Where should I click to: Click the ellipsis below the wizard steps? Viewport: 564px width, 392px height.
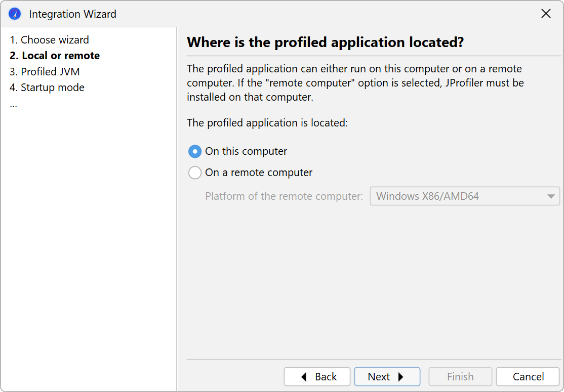pyautogui.click(x=13, y=104)
